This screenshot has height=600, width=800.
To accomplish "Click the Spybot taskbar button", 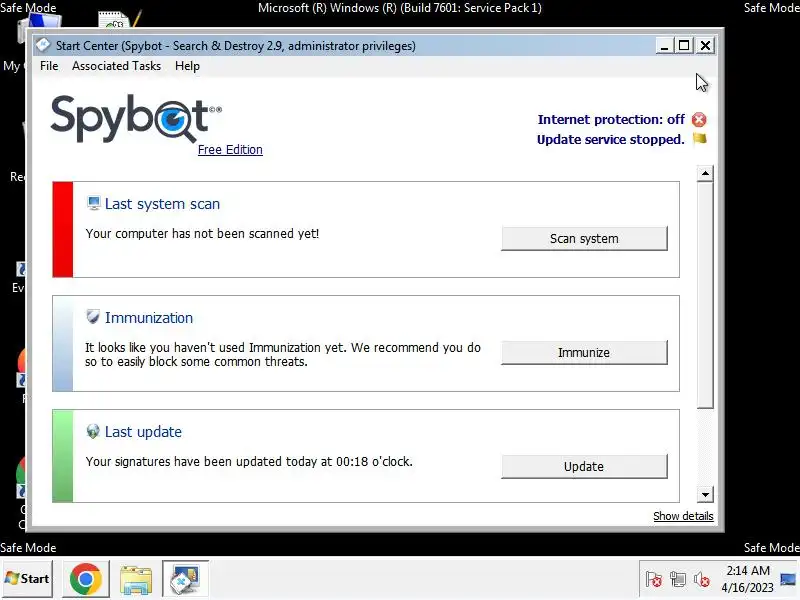I will click(185, 579).
